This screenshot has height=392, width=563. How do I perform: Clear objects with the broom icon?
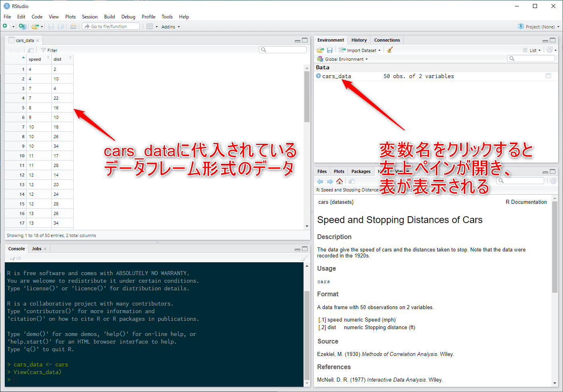390,50
